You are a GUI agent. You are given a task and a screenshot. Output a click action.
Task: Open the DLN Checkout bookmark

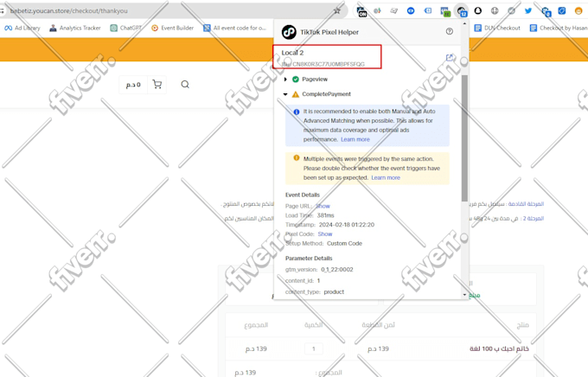pos(497,29)
